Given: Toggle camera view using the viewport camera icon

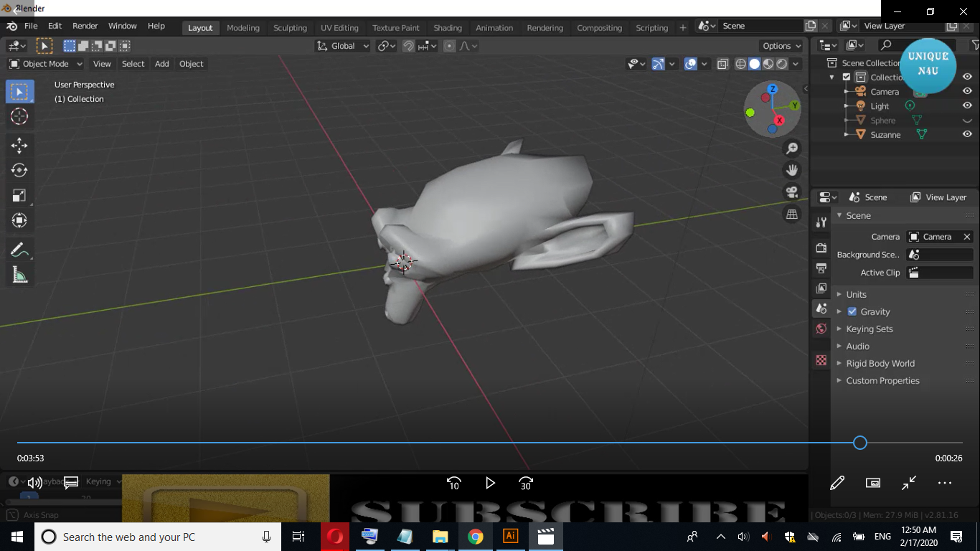Looking at the screenshot, I should click(791, 192).
